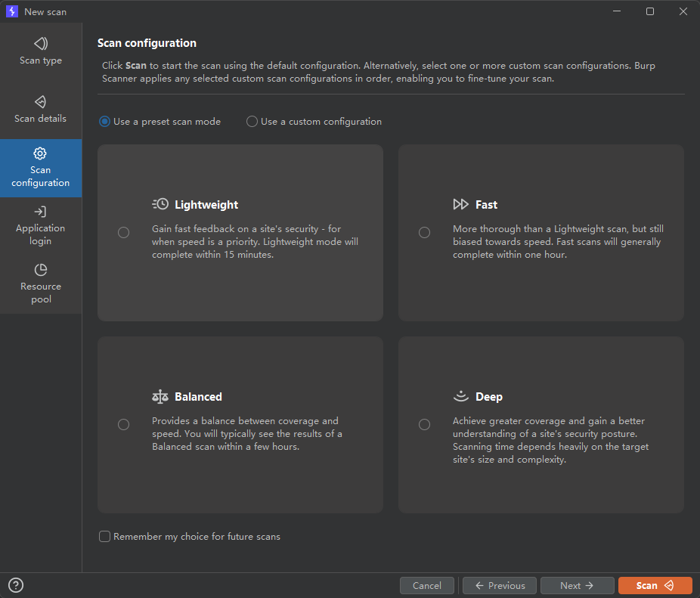Click the Scan details icon in sidebar
700x598 pixels.
41,102
